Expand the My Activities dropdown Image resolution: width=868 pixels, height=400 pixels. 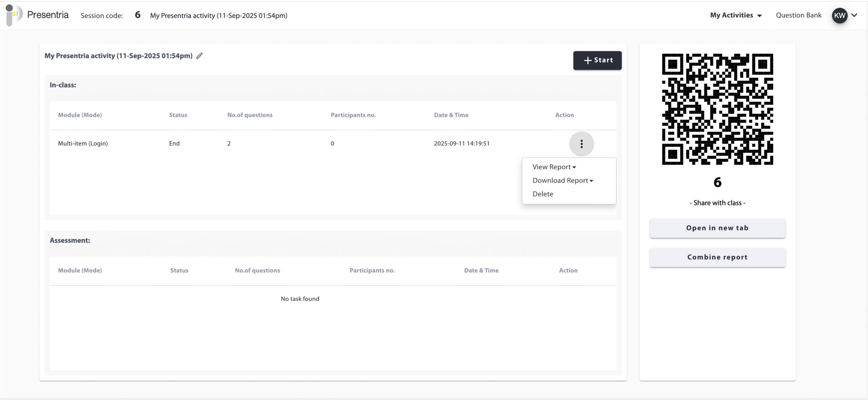736,15
